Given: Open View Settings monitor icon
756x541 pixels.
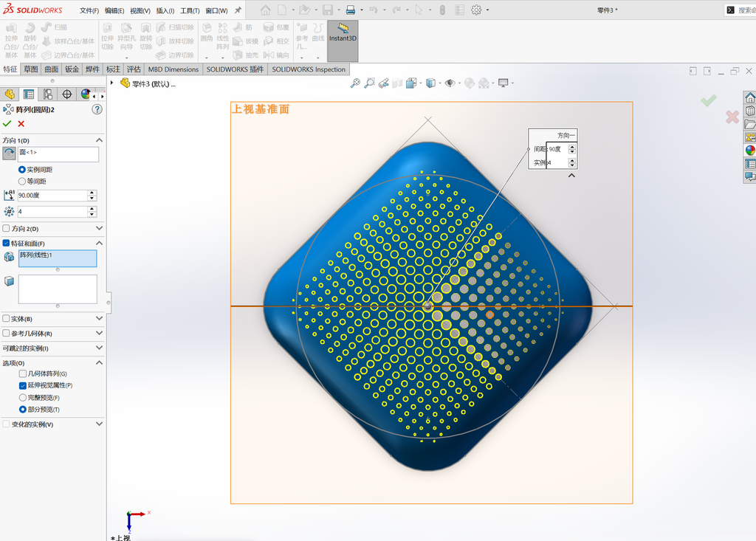Looking at the screenshot, I should tap(504, 83).
